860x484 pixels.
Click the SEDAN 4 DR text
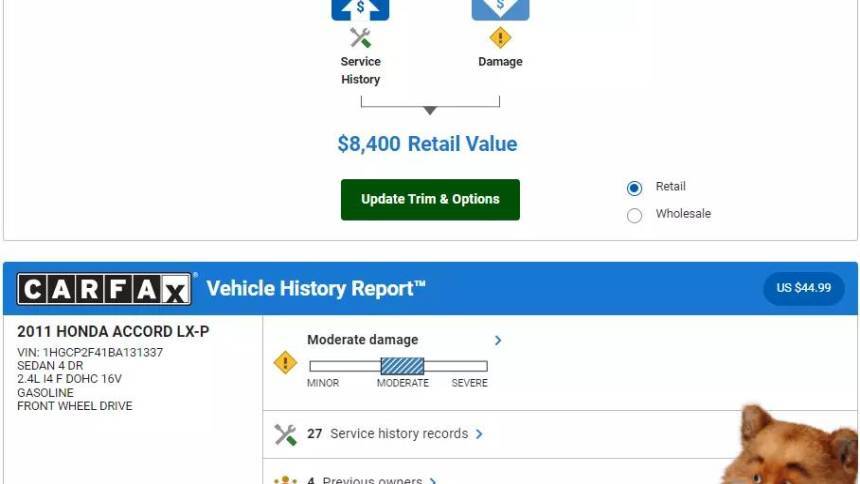(50, 365)
